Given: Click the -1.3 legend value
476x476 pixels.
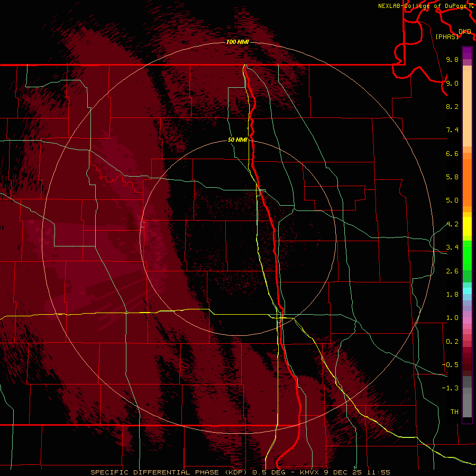Looking at the screenshot, I should [x=450, y=388].
